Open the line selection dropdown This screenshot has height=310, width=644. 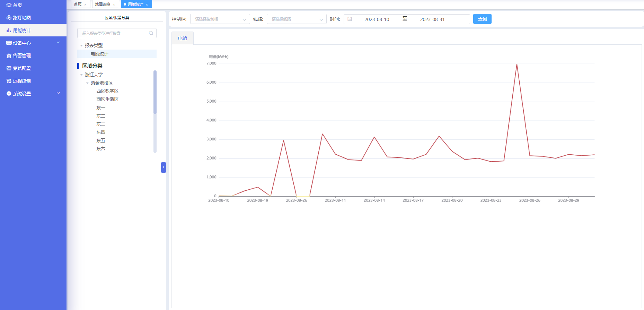click(x=297, y=19)
